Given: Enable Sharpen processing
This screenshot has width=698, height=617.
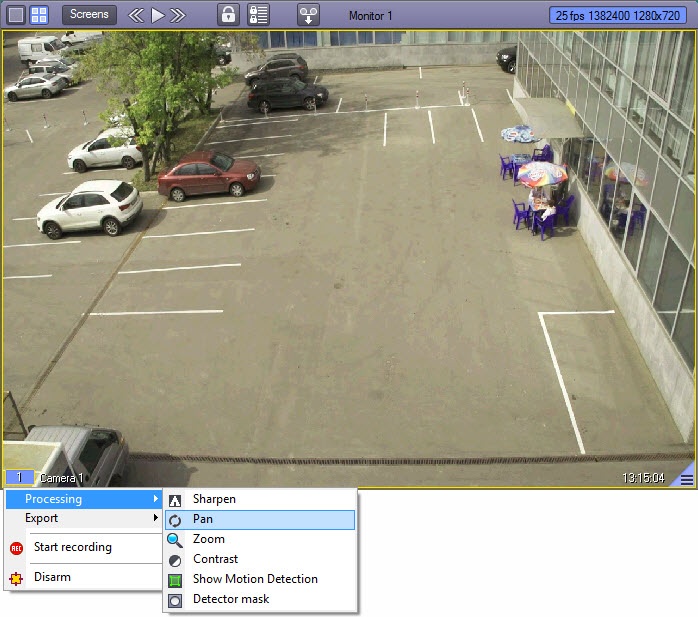Looking at the screenshot, I should coord(214,499).
